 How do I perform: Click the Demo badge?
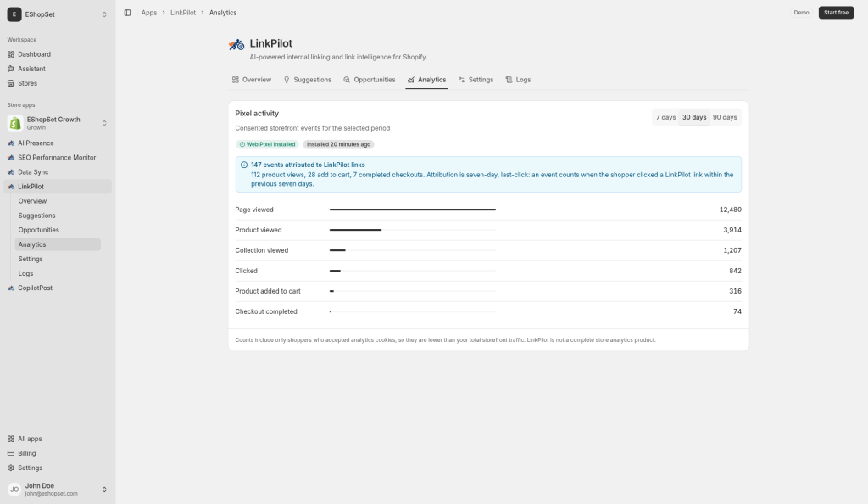pos(801,13)
